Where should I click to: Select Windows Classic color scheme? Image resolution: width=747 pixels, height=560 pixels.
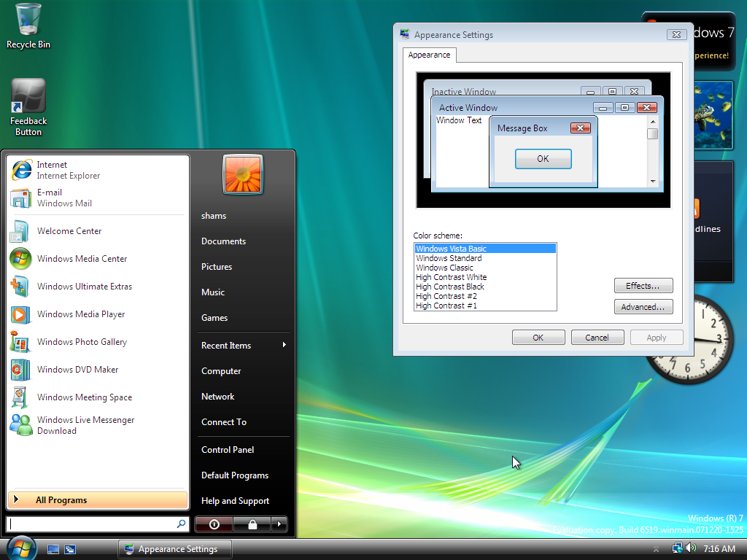point(444,268)
